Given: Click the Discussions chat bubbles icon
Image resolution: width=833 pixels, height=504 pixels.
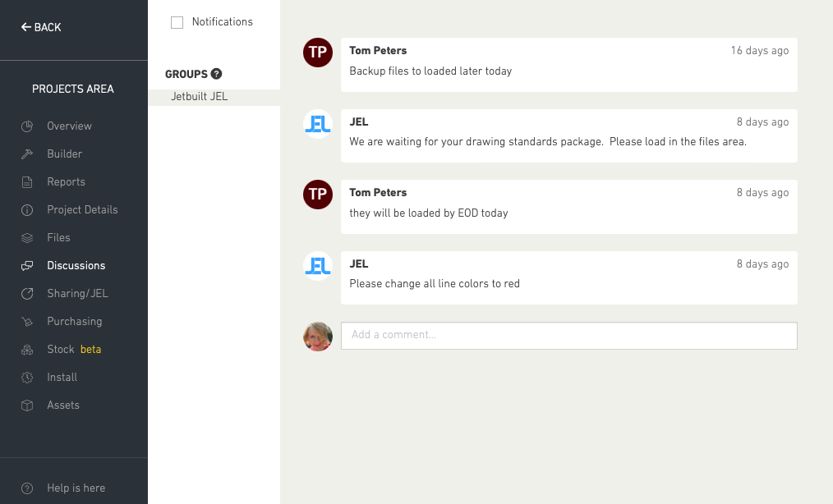Looking at the screenshot, I should click(x=27, y=265).
